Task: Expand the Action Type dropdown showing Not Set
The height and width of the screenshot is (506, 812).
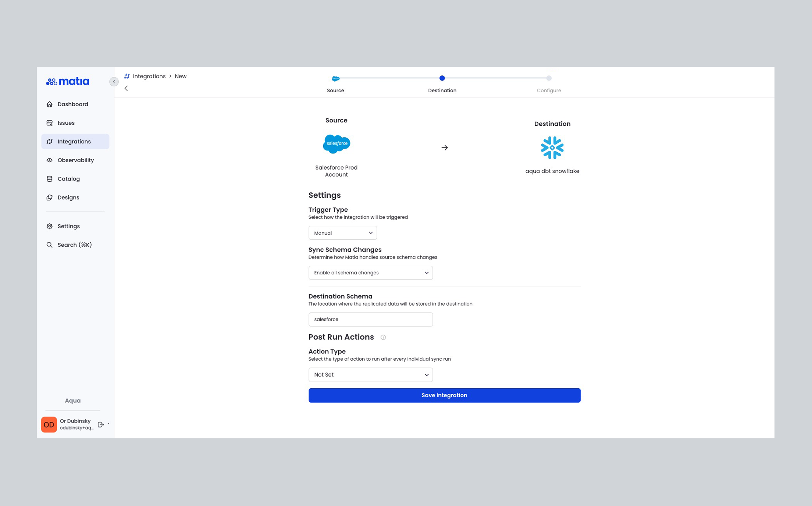Action: click(x=370, y=374)
